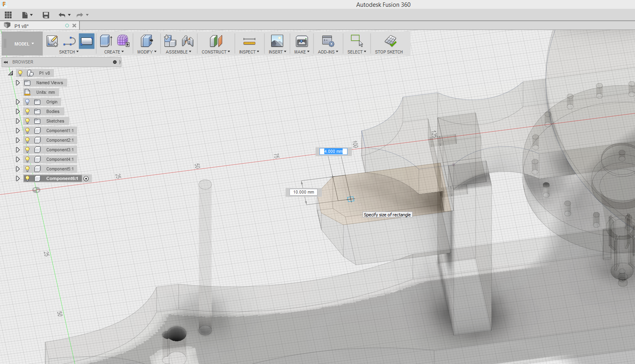Click the Save icon
Screen dimensions: 635x364
46,15
